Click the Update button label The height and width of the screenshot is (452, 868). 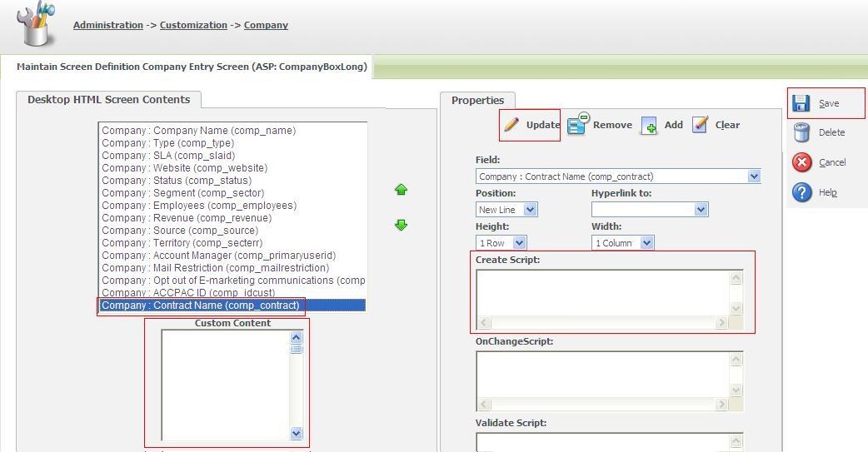[x=543, y=125]
